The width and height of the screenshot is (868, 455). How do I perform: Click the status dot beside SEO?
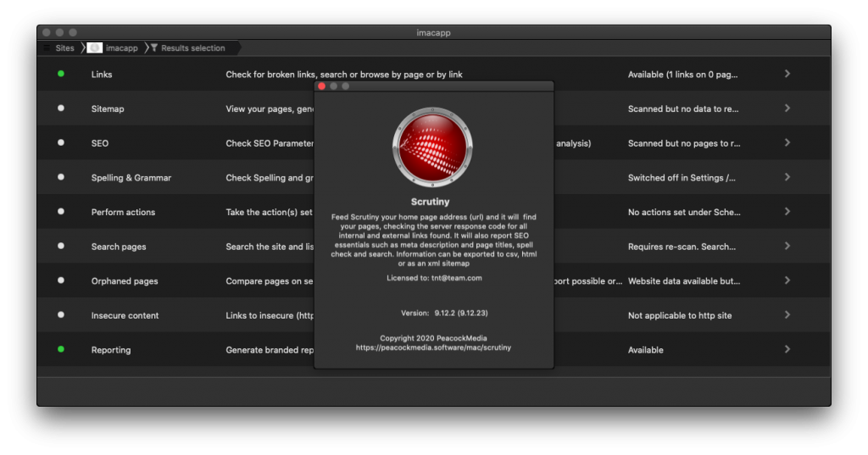tap(61, 142)
